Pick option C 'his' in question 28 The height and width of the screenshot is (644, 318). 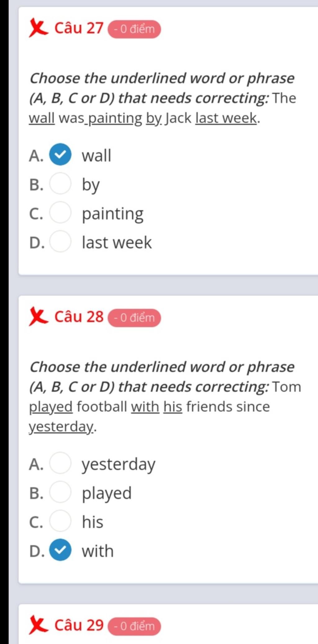pos(60,521)
